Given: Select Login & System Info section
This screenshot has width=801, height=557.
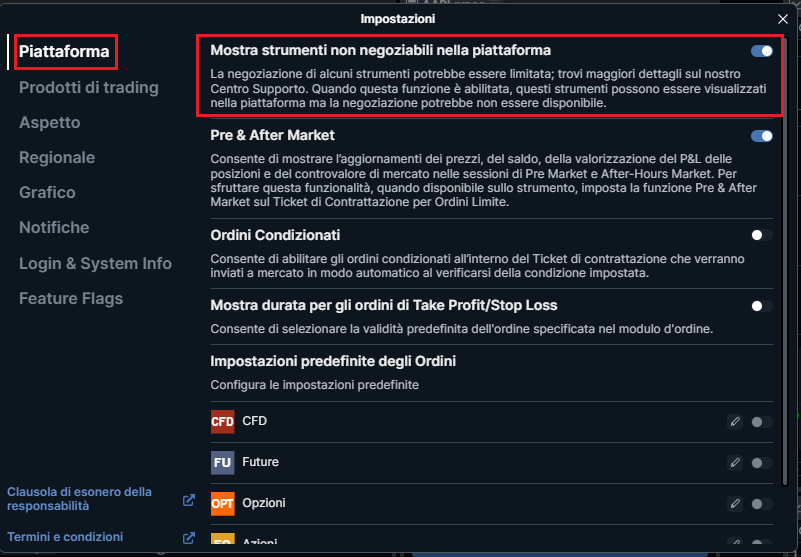Looking at the screenshot, I should (x=95, y=263).
